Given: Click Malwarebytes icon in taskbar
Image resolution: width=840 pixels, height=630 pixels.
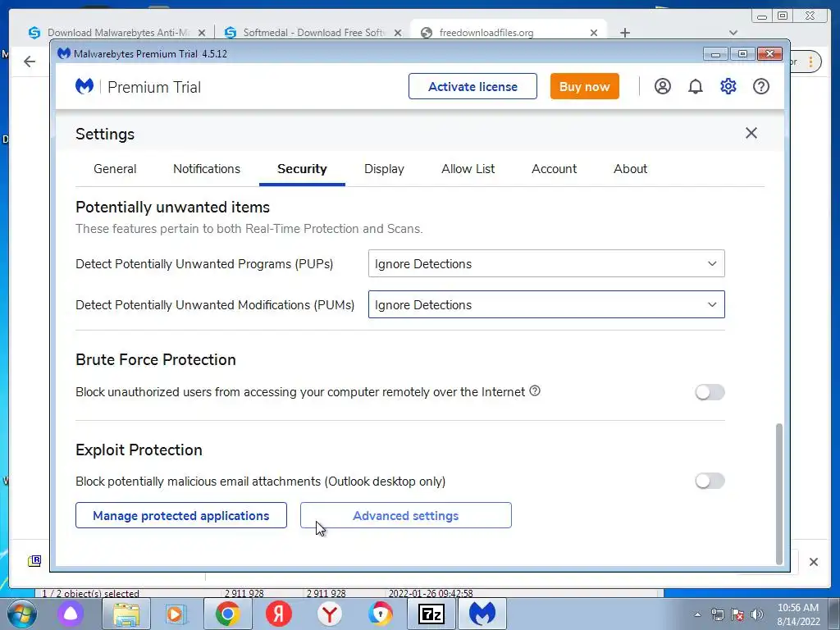Looking at the screenshot, I should point(482,614).
